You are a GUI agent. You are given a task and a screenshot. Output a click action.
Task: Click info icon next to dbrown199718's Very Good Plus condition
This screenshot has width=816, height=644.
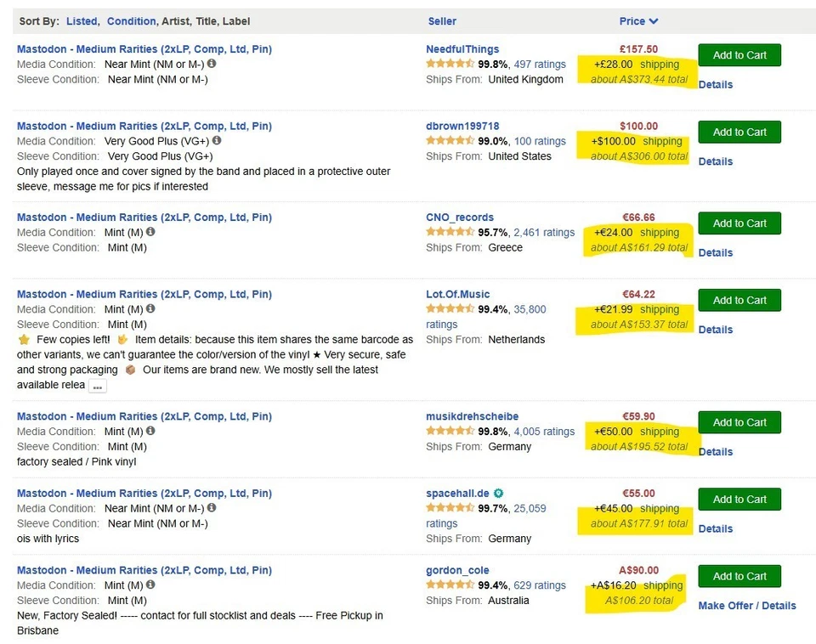pyautogui.click(x=217, y=141)
